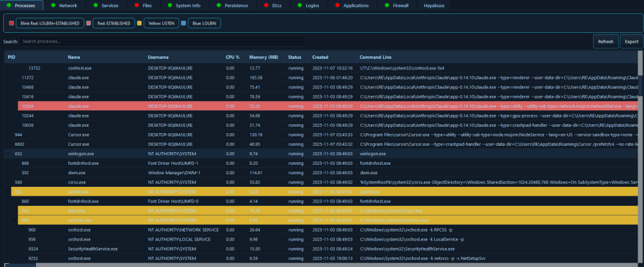The width and height of the screenshot is (644, 267).
Task: Click the Export button
Action: click(631, 42)
